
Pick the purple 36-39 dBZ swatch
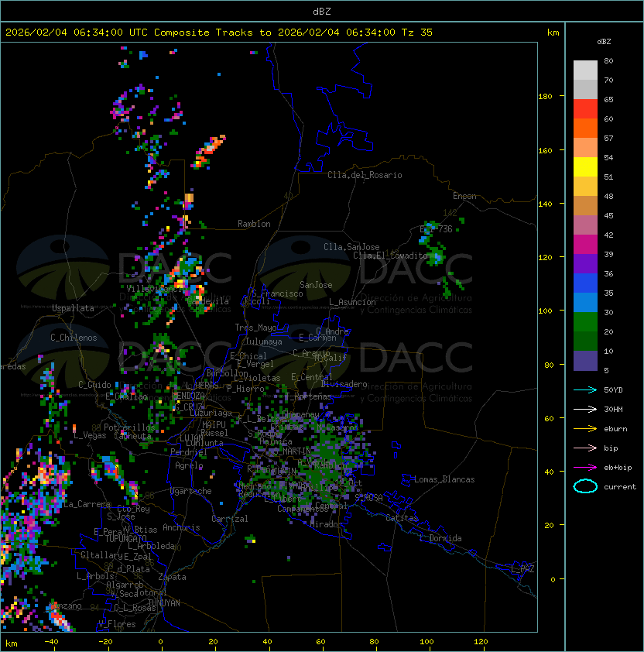click(585, 263)
